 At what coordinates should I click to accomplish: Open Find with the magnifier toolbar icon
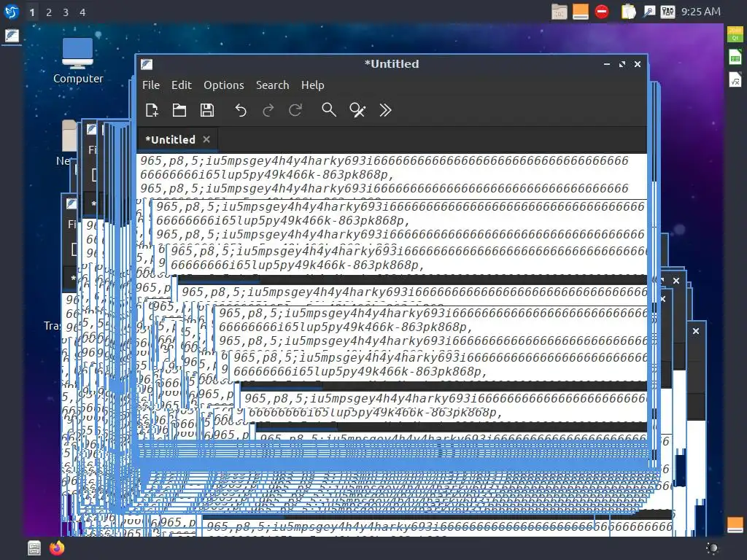point(329,110)
